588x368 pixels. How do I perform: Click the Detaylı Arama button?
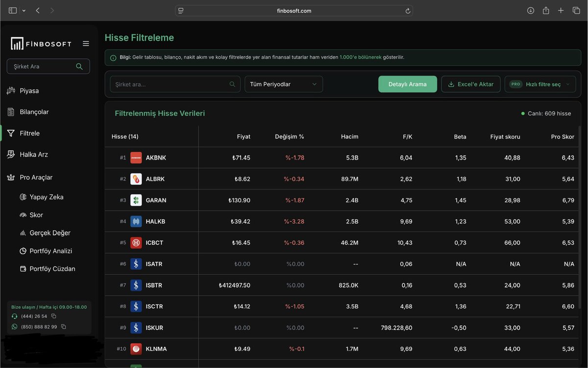tap(408, 84)
